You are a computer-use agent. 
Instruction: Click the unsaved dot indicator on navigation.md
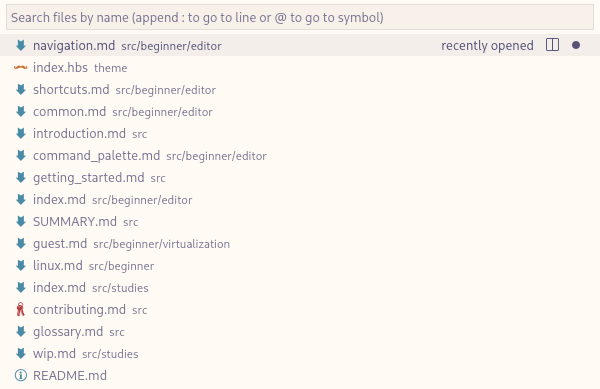[x=576, y=45]
